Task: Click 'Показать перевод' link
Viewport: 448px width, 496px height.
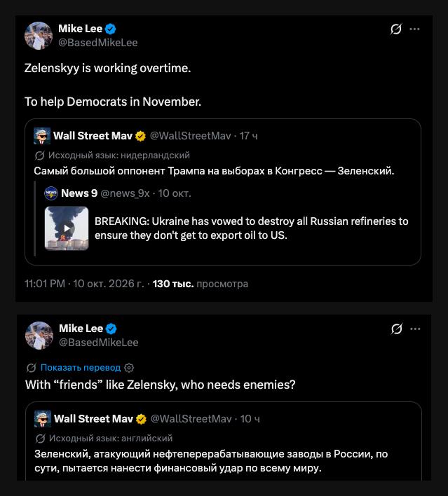Action: [81, 368]
